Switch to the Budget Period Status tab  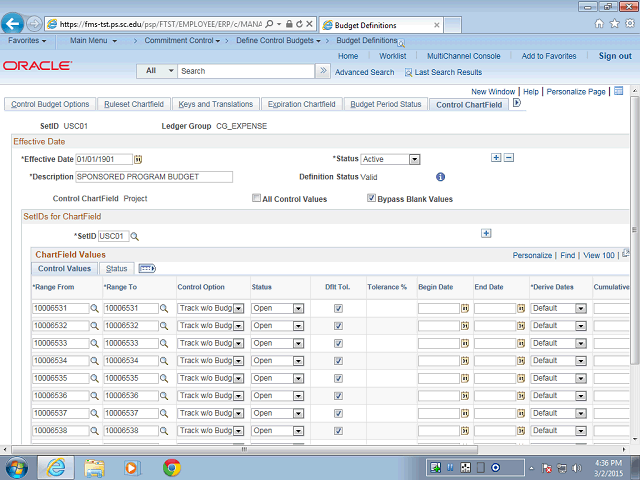pyautogui.click(x=385, y=104)
